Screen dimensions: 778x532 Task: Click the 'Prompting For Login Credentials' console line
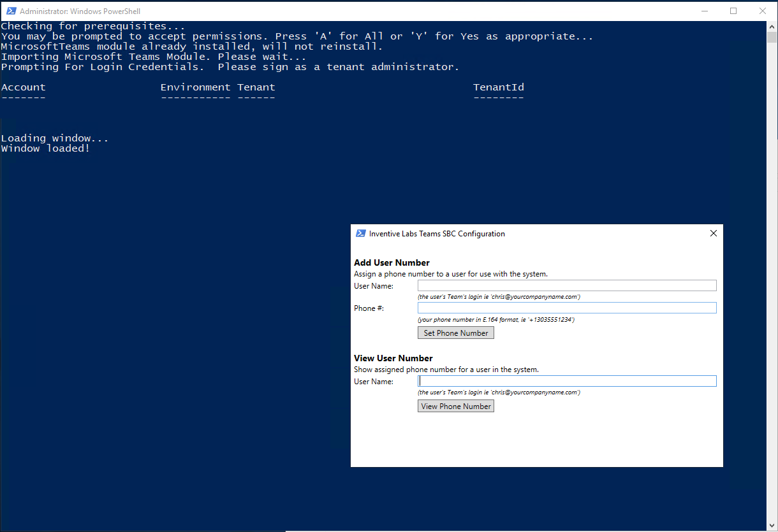tap(230, 67)
